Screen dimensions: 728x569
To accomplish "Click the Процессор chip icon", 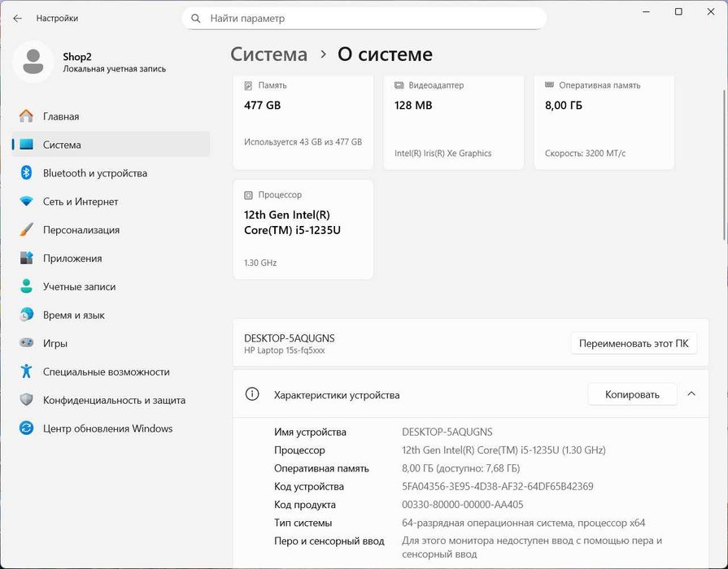I will point(248,195).
